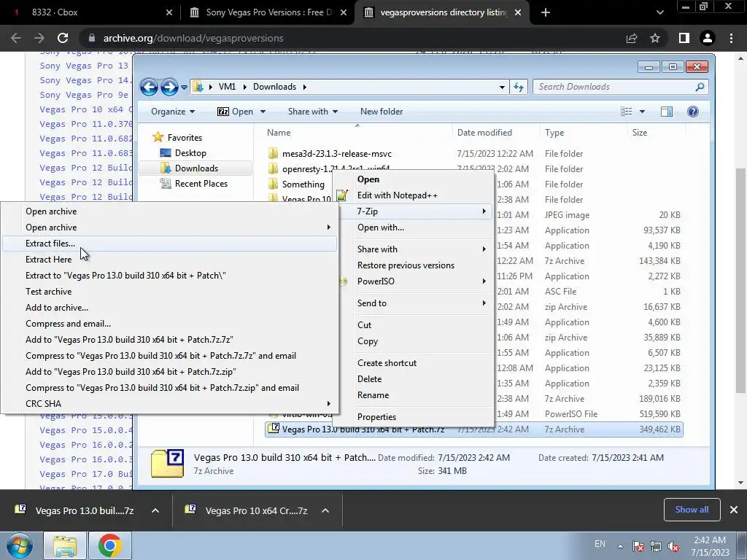Choose Delete from context menu
Viewport: 747px width, 560px height.
(x=414, y=379)
